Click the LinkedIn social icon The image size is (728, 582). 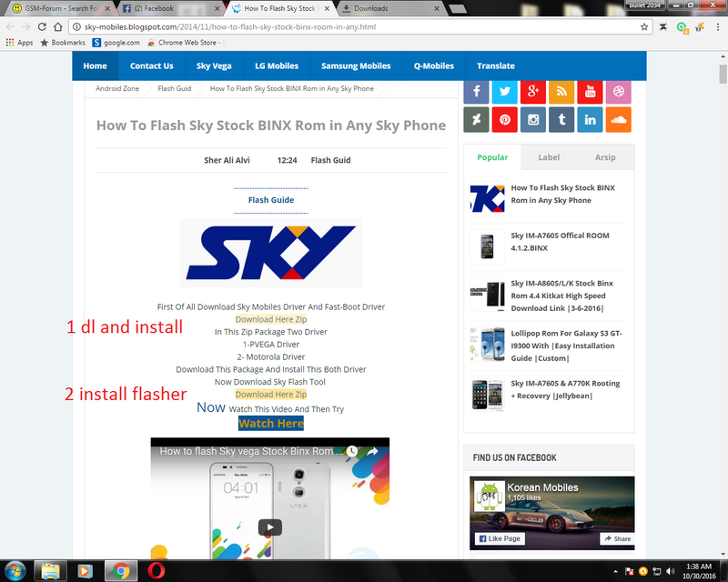(590, 120)
